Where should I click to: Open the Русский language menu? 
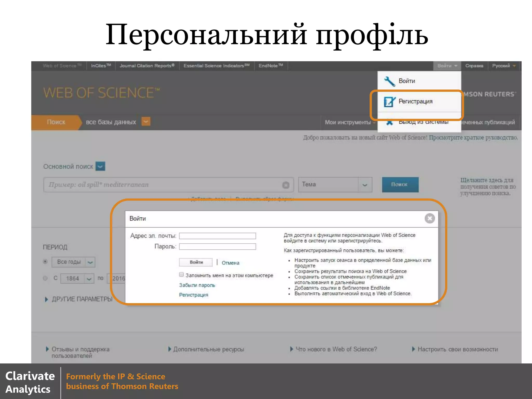(504, 66)
